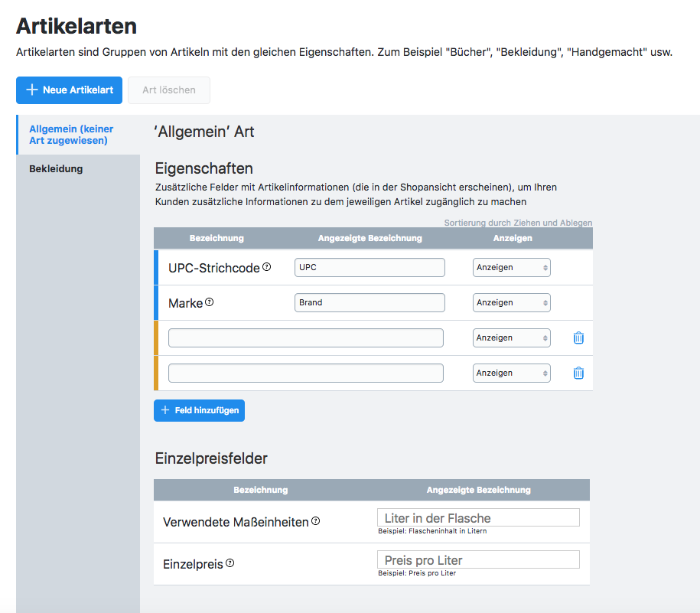Viewport: 700px width, 613px height.
Task: Click help icon next to Marke
Action: tap(210, 302)
